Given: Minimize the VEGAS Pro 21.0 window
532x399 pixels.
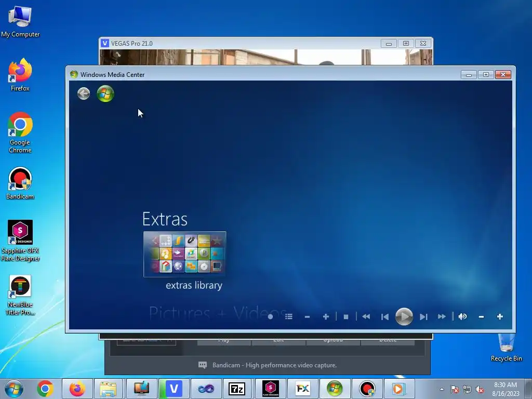Looking at the screenshot, I should (x=389, y=44).
